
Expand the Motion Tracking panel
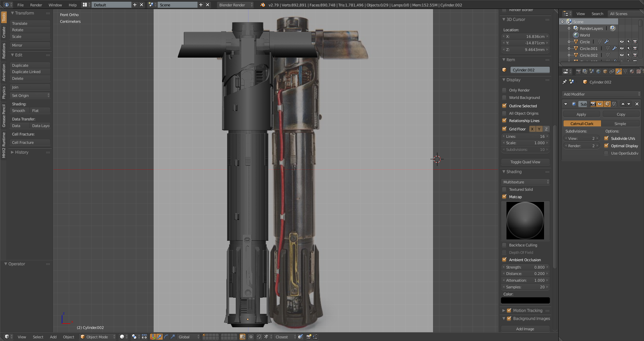tap(503, 310)
